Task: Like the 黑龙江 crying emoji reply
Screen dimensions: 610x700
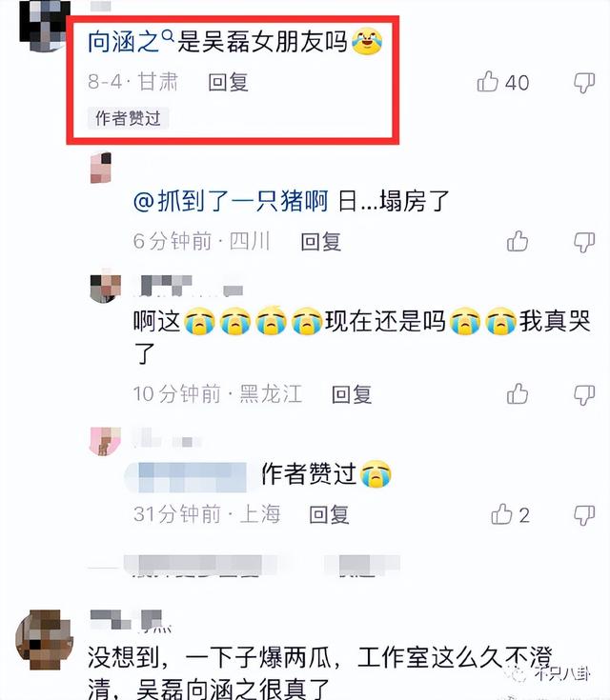Action: click(x=518, y=393)
